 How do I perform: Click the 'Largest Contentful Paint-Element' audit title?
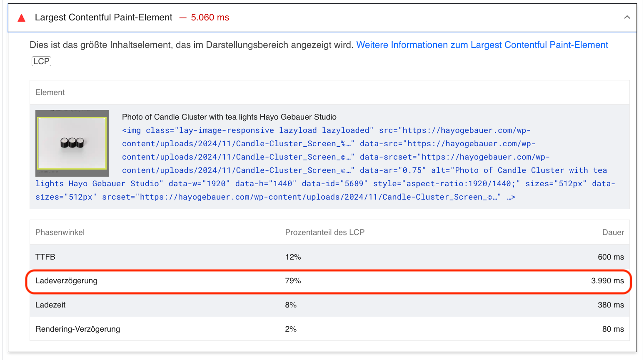pyautogui.click(x=103, y=17)
